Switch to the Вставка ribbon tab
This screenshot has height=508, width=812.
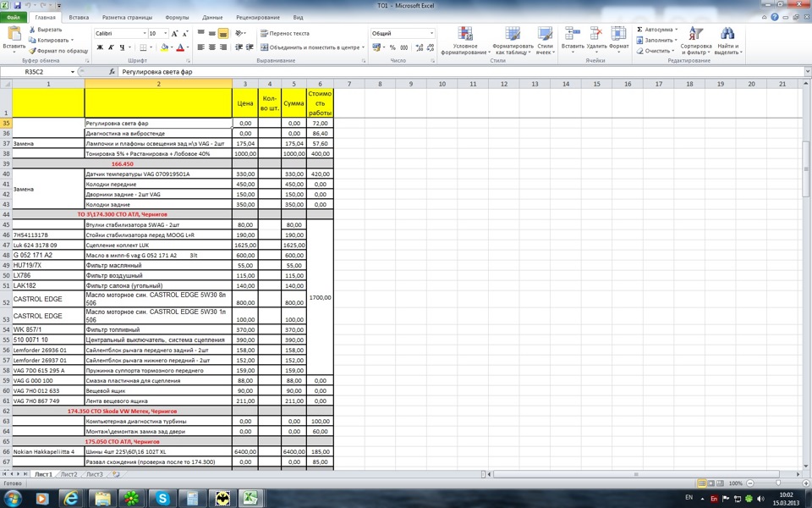pos(79,17)
